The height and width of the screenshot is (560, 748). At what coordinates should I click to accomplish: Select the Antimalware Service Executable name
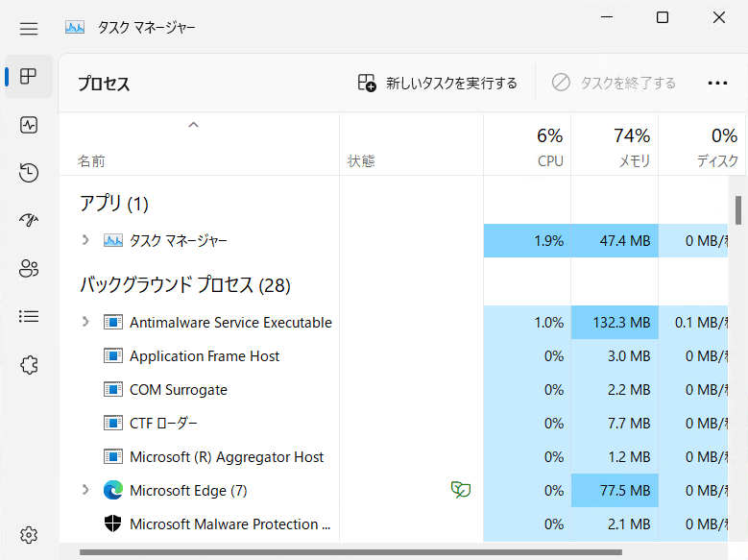coord(230,323)
